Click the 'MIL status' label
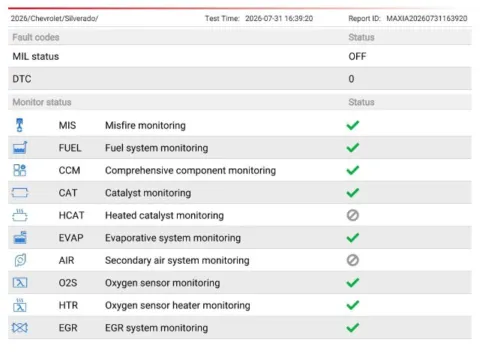The image size is (480, 360). point(36,56)
